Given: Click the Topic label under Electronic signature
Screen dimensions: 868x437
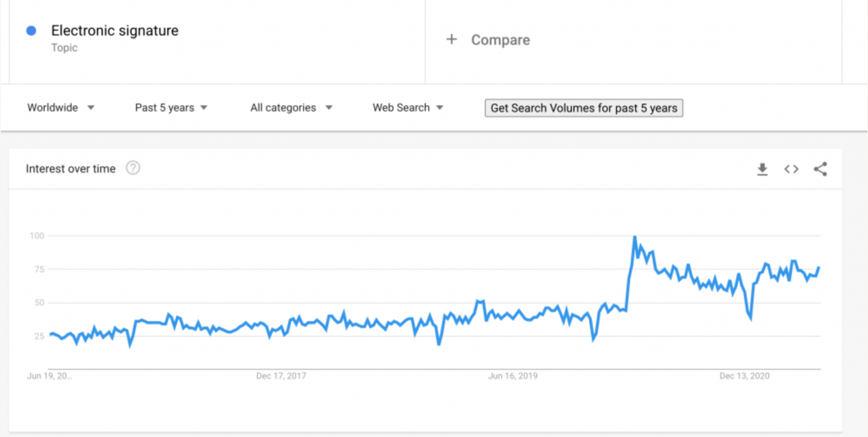Looking at the screenshot, I should point(64,48).
